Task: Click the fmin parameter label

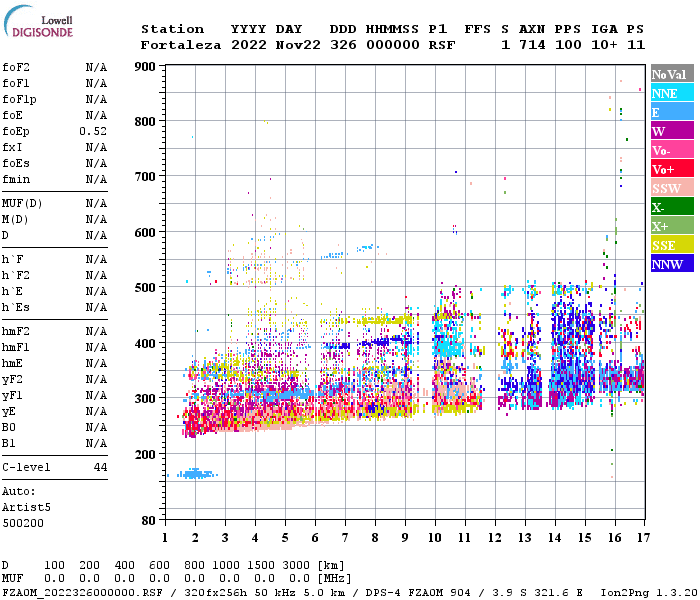Action: (x=16, y=179)
